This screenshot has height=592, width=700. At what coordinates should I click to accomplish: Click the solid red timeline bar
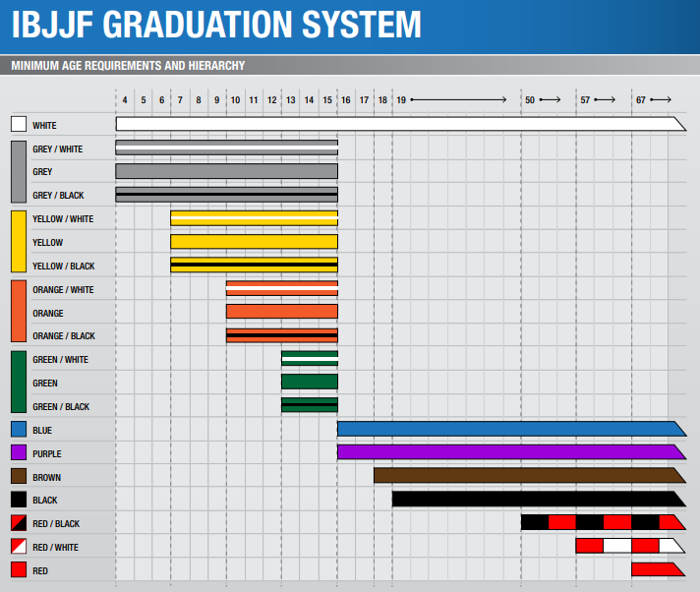(x=659, y=569)
